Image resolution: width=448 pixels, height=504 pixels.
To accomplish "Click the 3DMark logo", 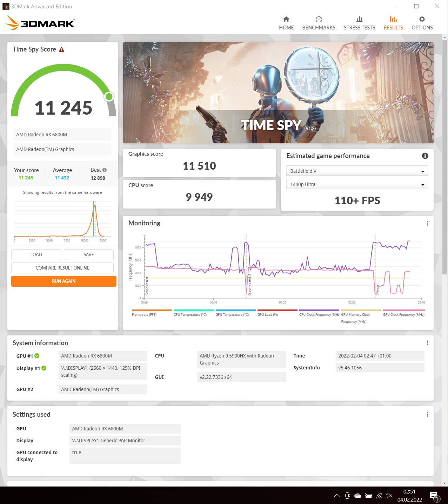I will tap(40, 23).
